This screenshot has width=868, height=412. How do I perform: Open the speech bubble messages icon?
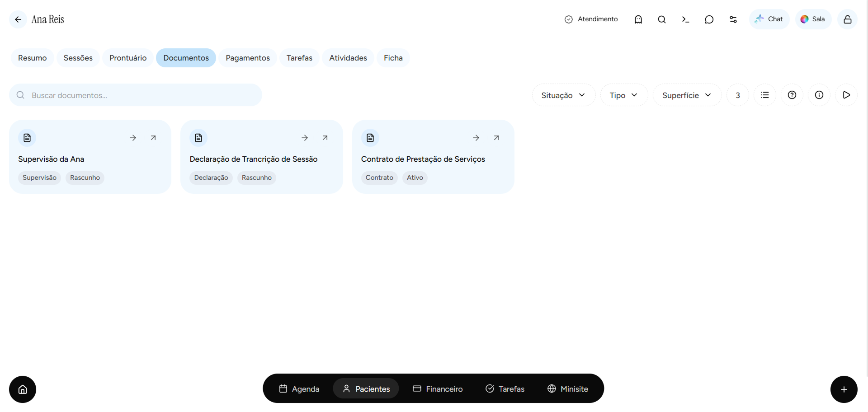pos(709,19)
